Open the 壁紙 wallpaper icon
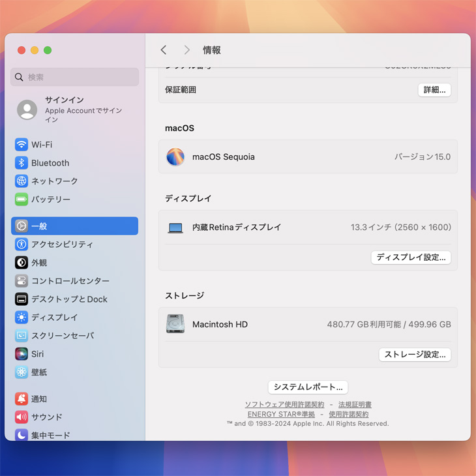This screenshot has width=476, height=476. [x=22, y=372]
